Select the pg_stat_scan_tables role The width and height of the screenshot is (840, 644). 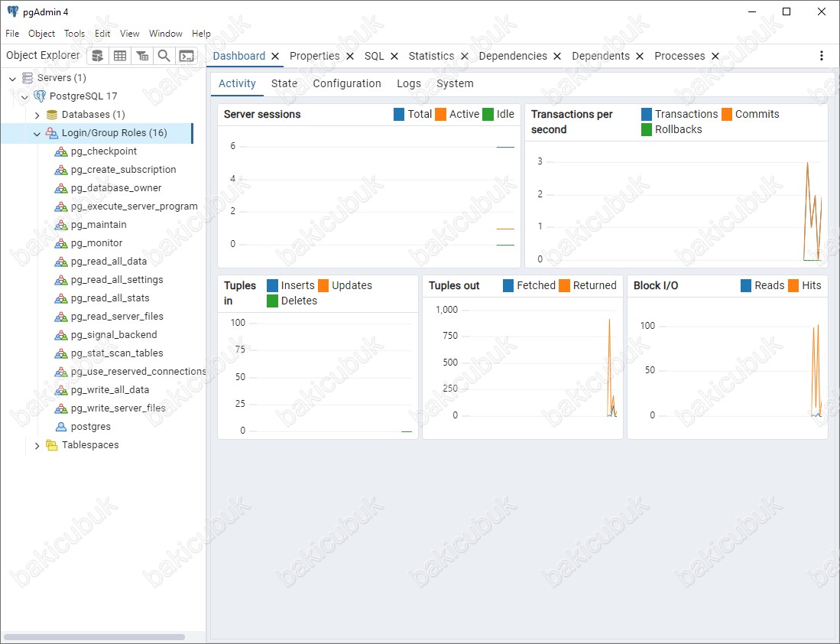117,353
